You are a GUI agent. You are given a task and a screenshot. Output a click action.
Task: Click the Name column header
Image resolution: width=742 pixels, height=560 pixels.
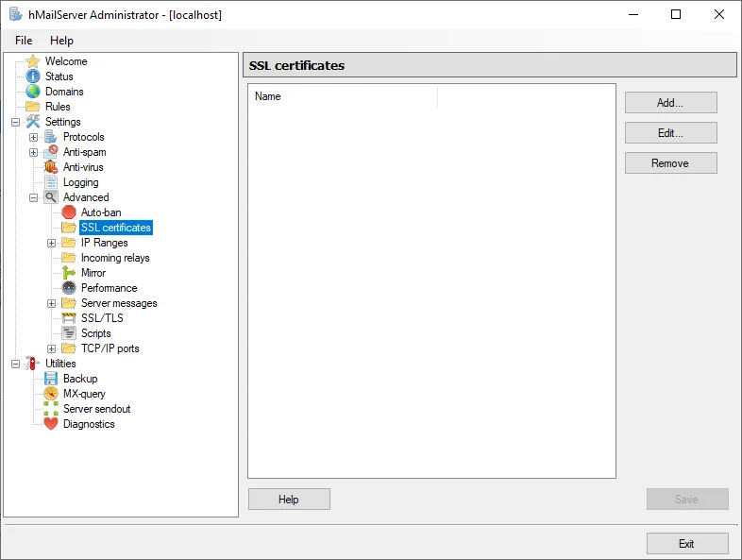tap(343, 96)
